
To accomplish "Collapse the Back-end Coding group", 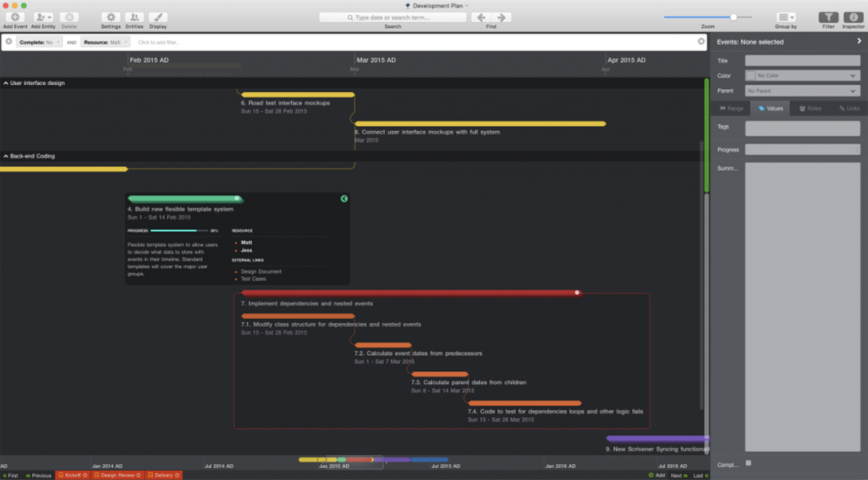I will click(5, 156).
